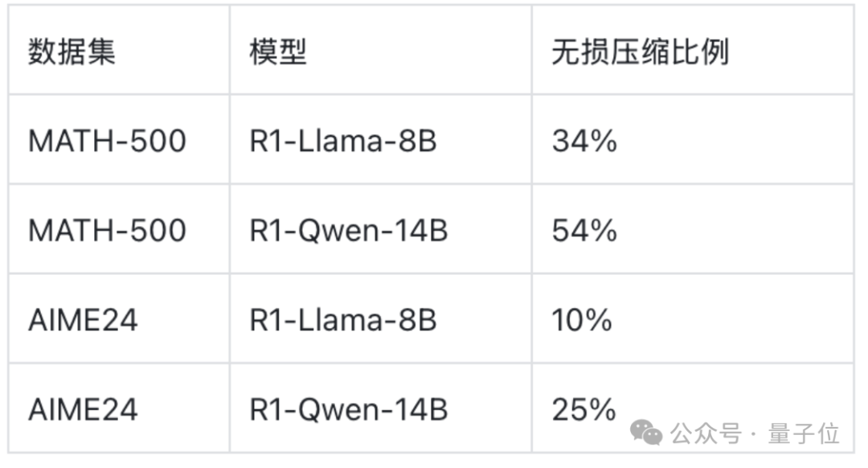Click the 10% compression ratio cell

582,320
